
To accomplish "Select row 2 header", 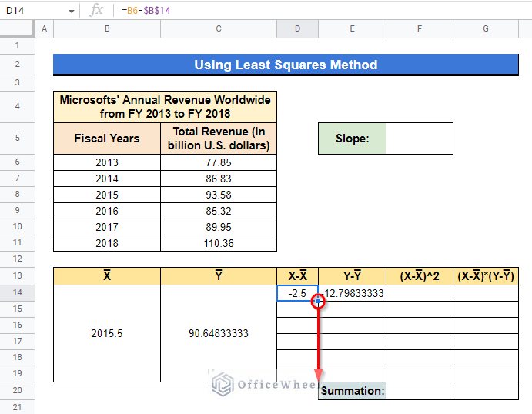I will [x=17, y=65].
